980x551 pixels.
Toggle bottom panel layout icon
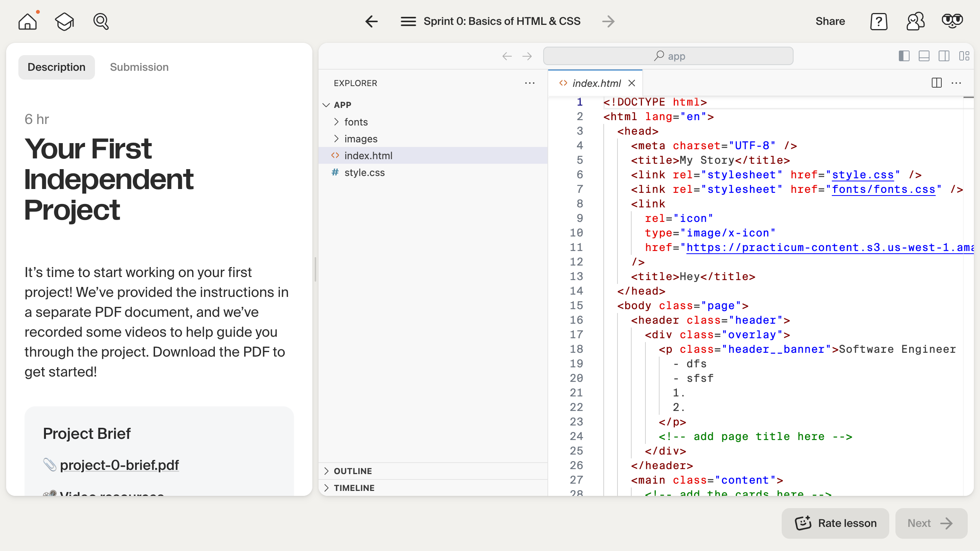pyautogui.click(x=924, y=56)
